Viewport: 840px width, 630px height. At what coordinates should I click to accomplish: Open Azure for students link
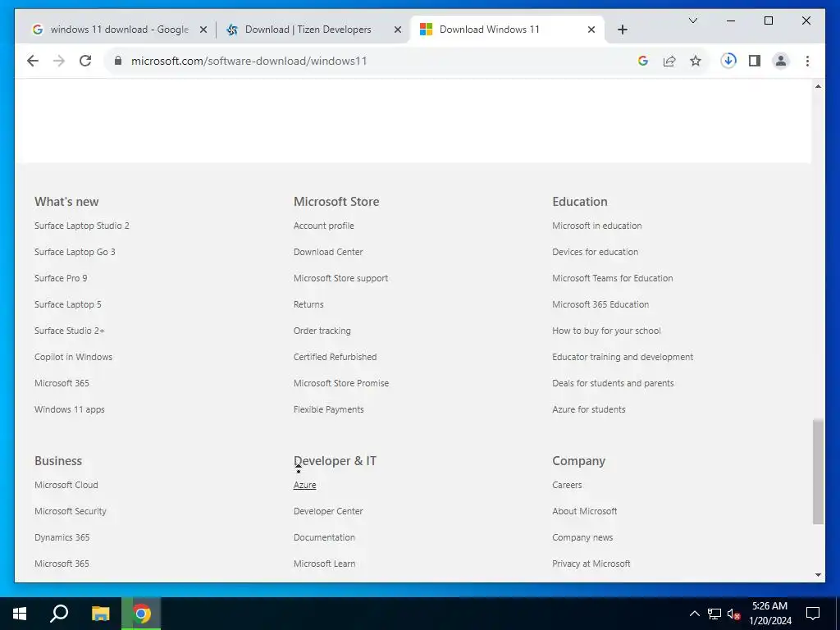click(x=589, y=409)
